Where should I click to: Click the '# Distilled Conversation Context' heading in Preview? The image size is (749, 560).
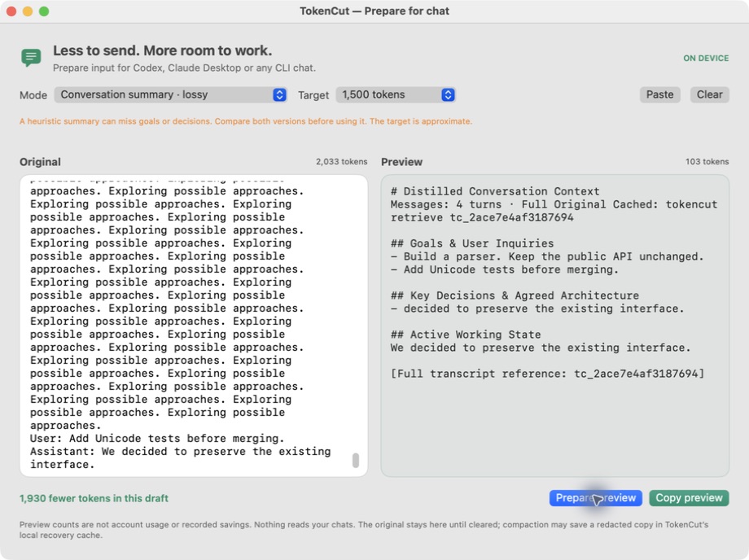pyautogui.click(x=495, y=191)
